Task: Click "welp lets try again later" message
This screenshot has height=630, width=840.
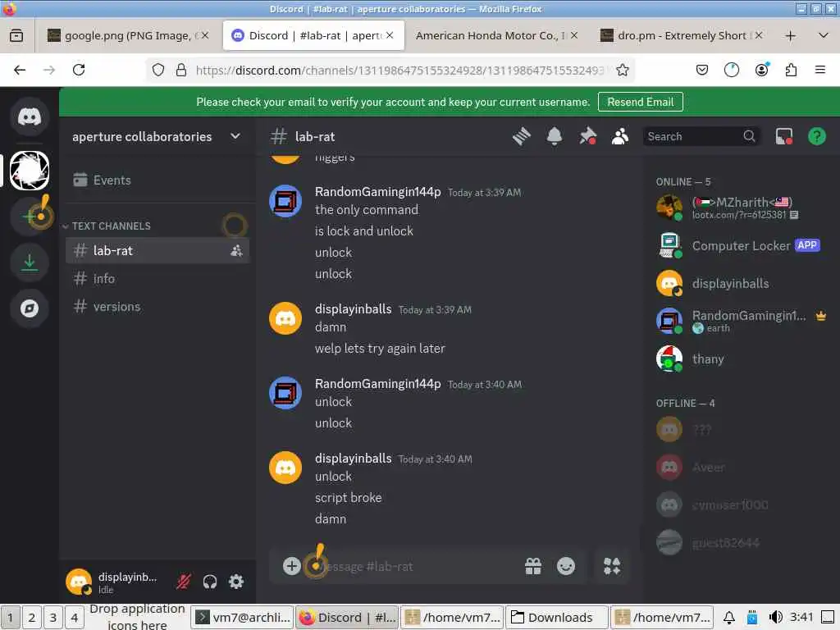Action: pyautogui.click(x=380, y=348)
